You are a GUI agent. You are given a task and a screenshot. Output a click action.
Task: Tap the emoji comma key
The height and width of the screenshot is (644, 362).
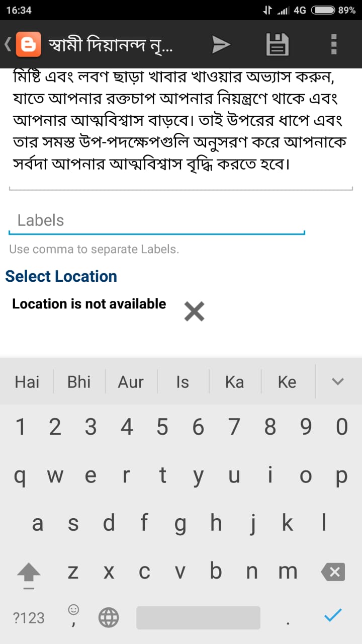coord(73,615)
